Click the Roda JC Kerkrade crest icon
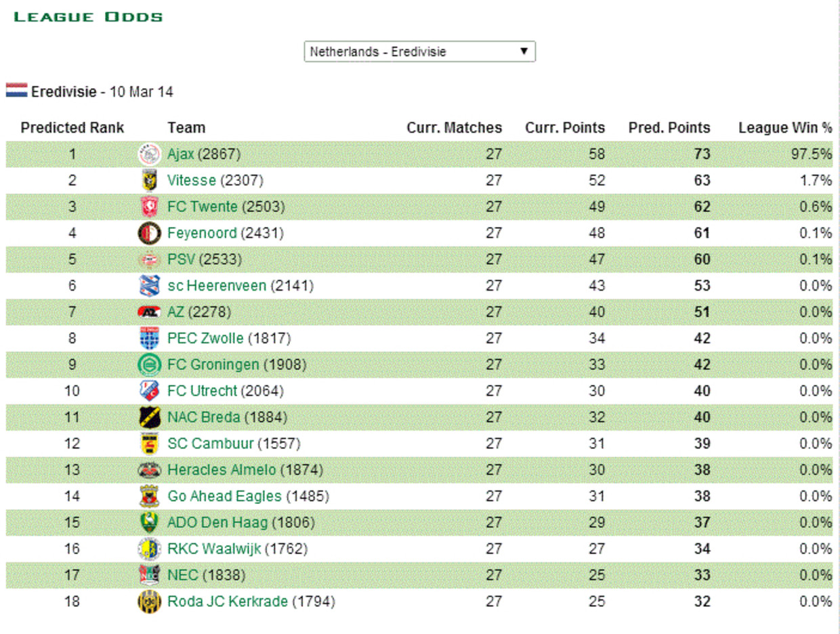The height and width of the screenshot is (634, 840). point(149,601)
